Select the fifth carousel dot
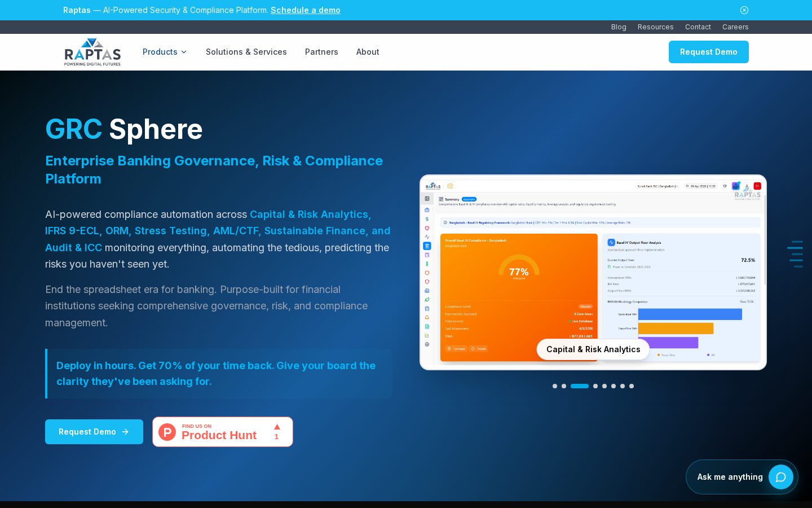812x508 pixels. pyautogui.click(x=604, y=386)
